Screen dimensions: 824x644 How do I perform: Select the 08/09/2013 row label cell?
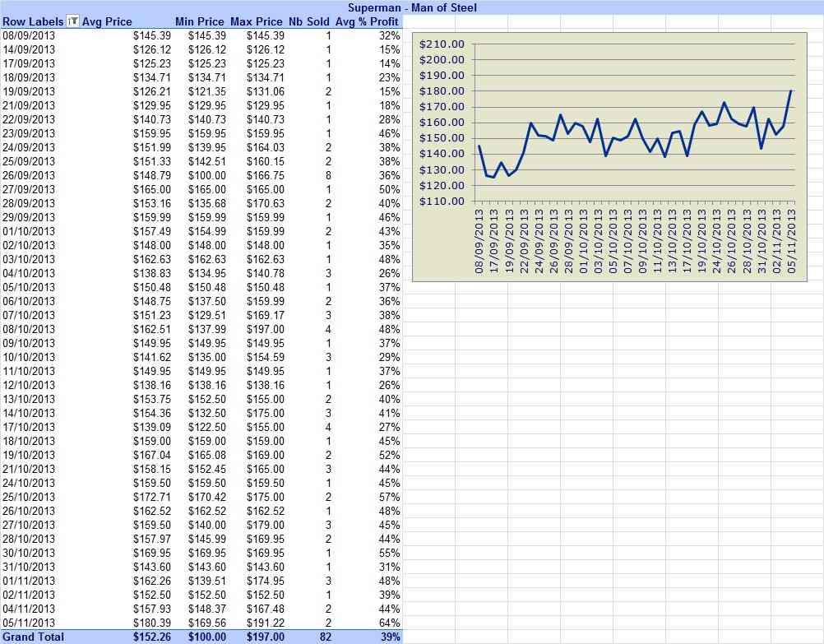(x=29, y=35)
